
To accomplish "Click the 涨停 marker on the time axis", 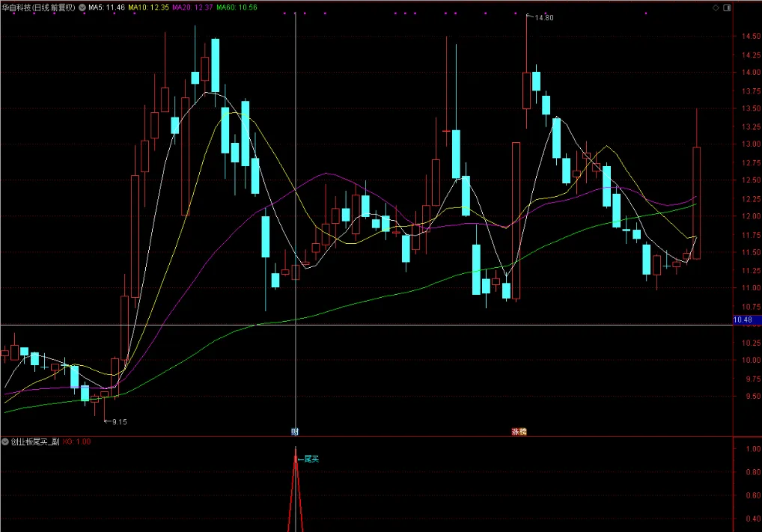I will pos(519,432).
